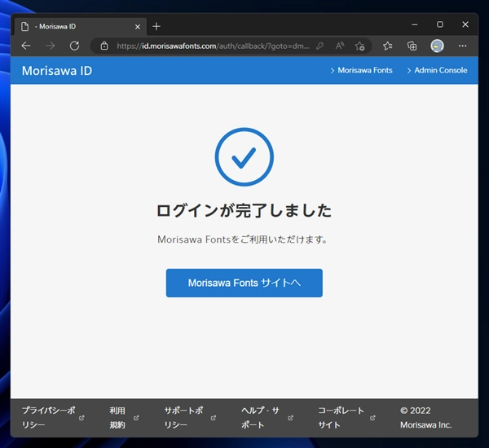Open the Collections panel
Viewport: 489px width, 448px height.
click(x=412, y=46)
